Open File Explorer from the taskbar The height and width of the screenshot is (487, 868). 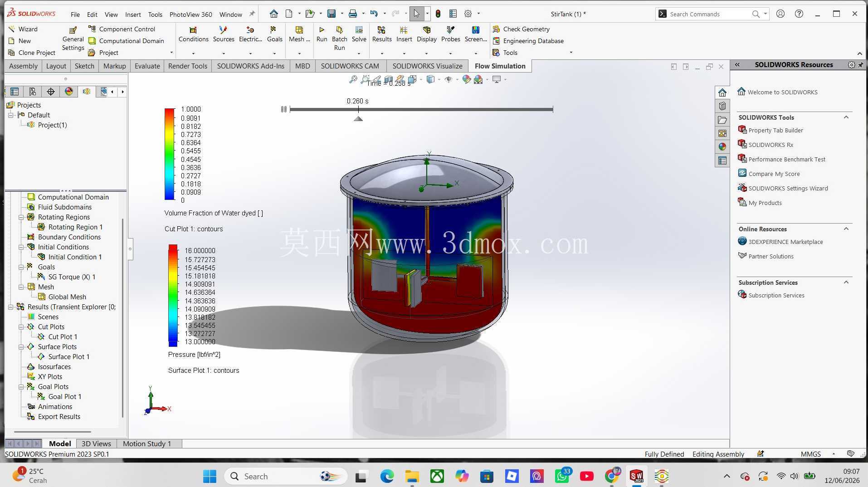[412, 476]
